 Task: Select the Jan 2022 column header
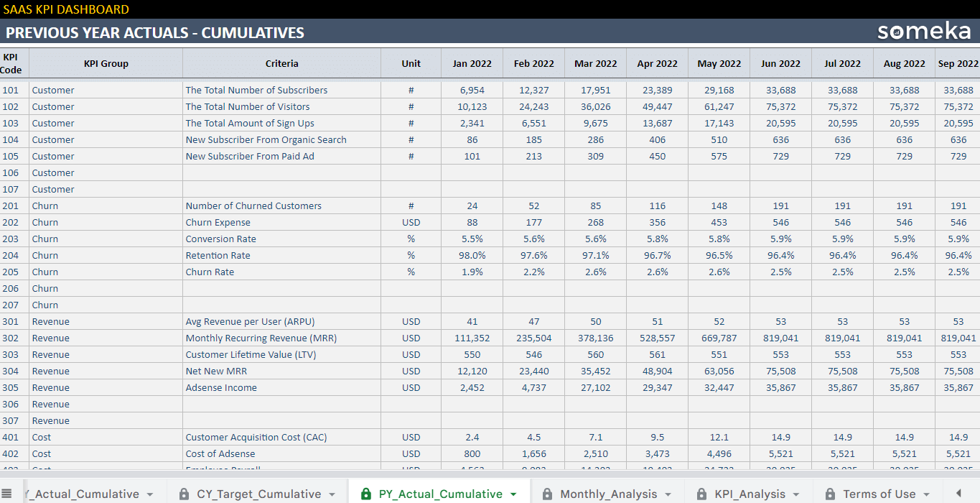pos(472,63)
